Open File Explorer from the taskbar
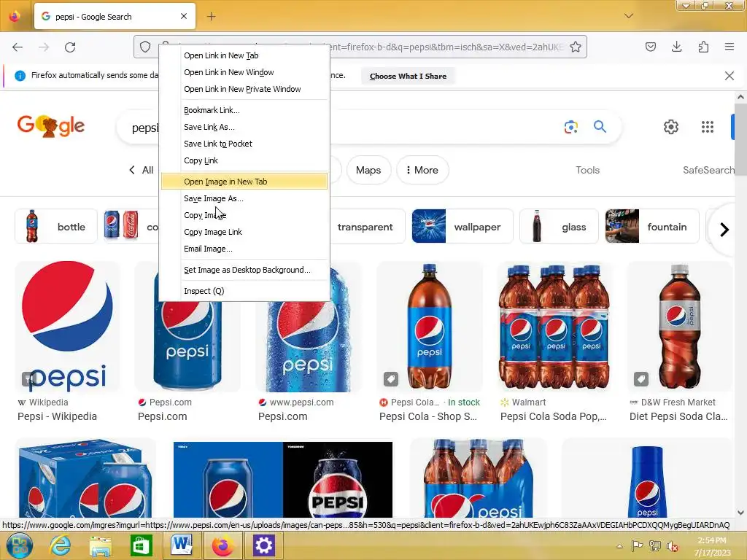747x560 pixels. (x=101, y=545)
